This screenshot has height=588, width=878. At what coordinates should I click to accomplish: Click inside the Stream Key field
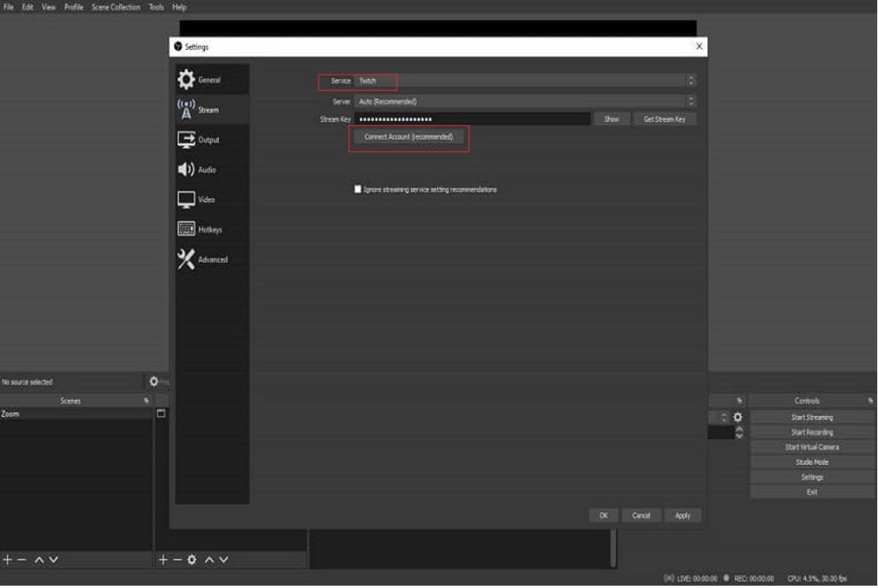[x=472, y=119]
